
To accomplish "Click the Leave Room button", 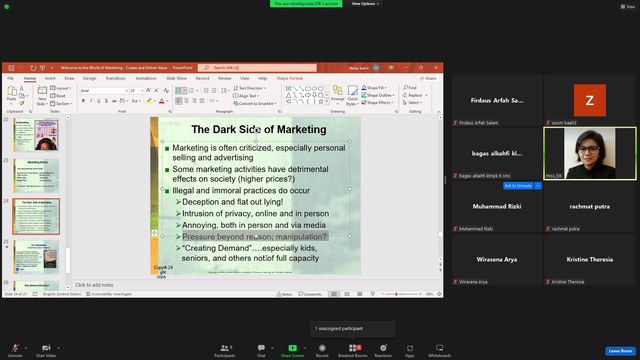I will click(620, 351).
